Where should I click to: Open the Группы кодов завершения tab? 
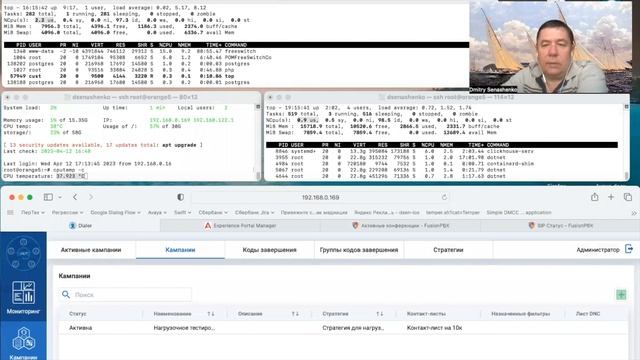coord(359,250)
